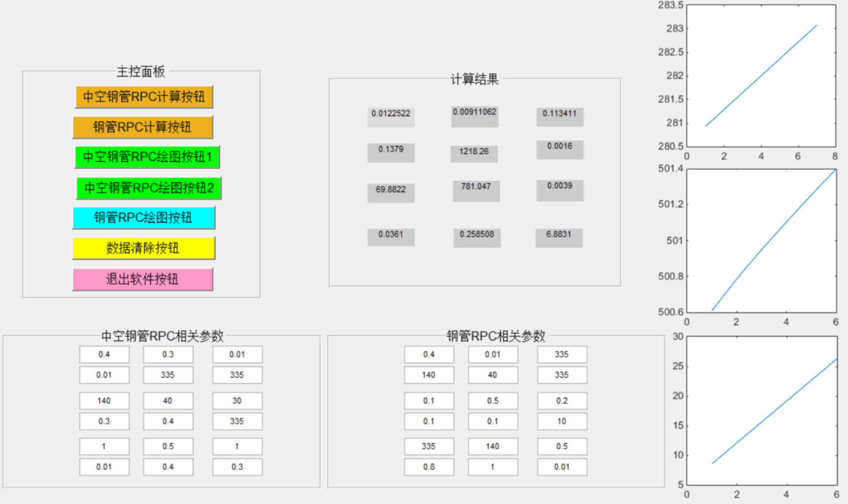Screen dimensions: 848x504
Task: Click the pink 退出软件按钮
Action: [143, 279]
